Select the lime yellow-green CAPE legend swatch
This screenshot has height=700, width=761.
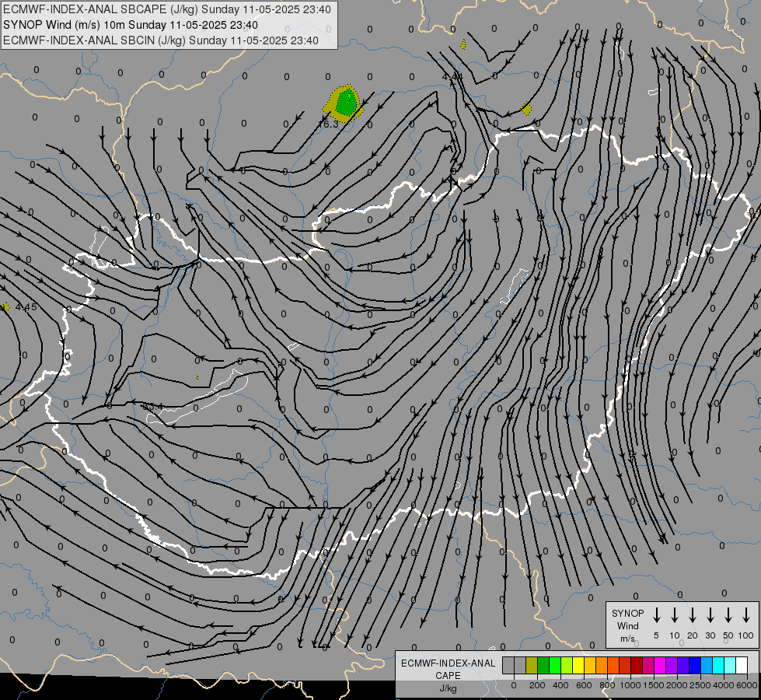[567, 665]
